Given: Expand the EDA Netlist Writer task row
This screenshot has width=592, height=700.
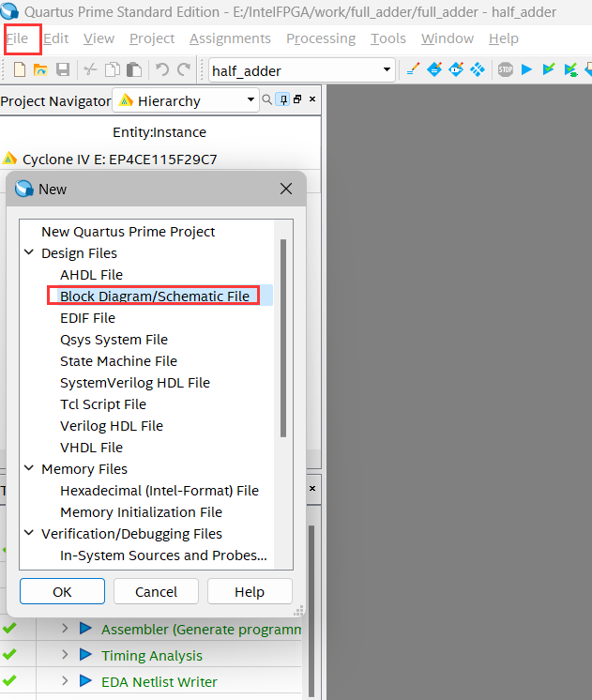Looking at the screenshot, I should pos(65,681).
